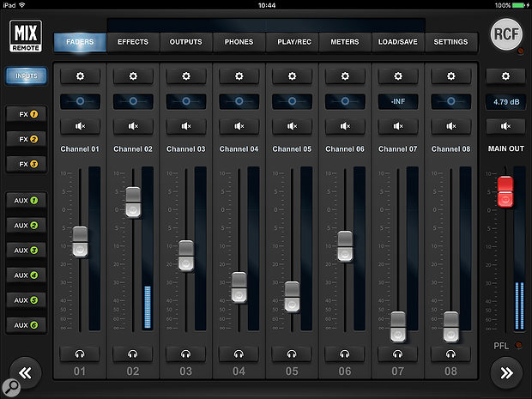Solo Channel 05 with headphone icon

click(292, 354)
